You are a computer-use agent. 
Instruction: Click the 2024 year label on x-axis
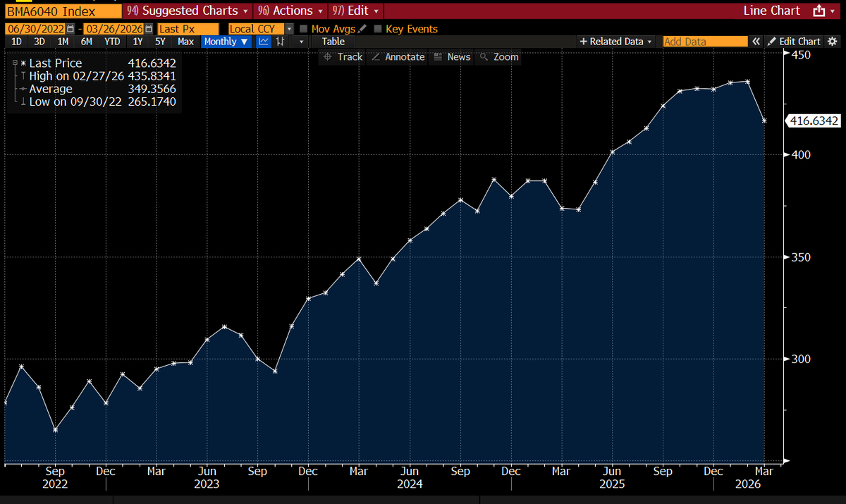point(410,484)
